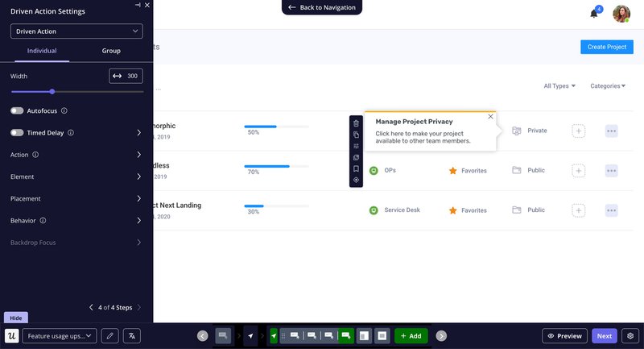Image resolution: width=644 pixels, height=349 pixels.
Task: Click the trash icon in tooltip toolbar
Action: click(356, 123)
